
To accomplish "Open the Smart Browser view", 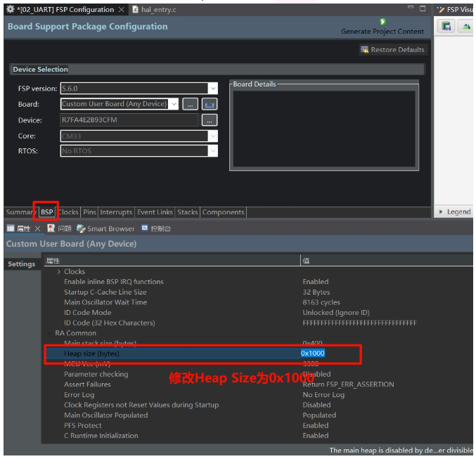I will click(x=105, y=228).
